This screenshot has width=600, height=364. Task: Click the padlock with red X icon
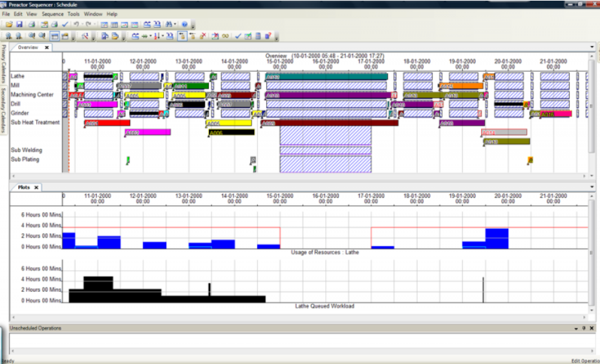click(203, 36)
